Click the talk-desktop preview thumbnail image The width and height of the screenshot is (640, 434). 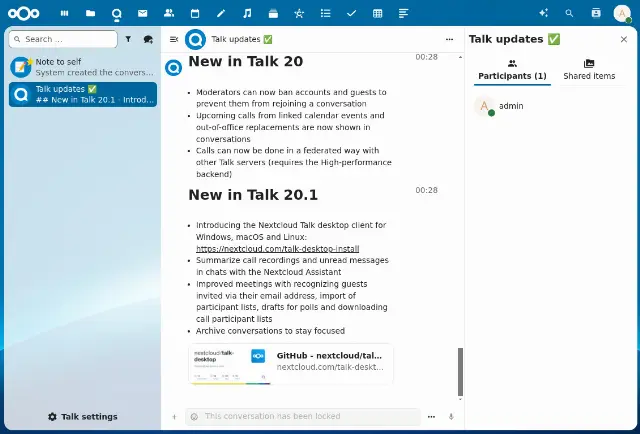229,364
